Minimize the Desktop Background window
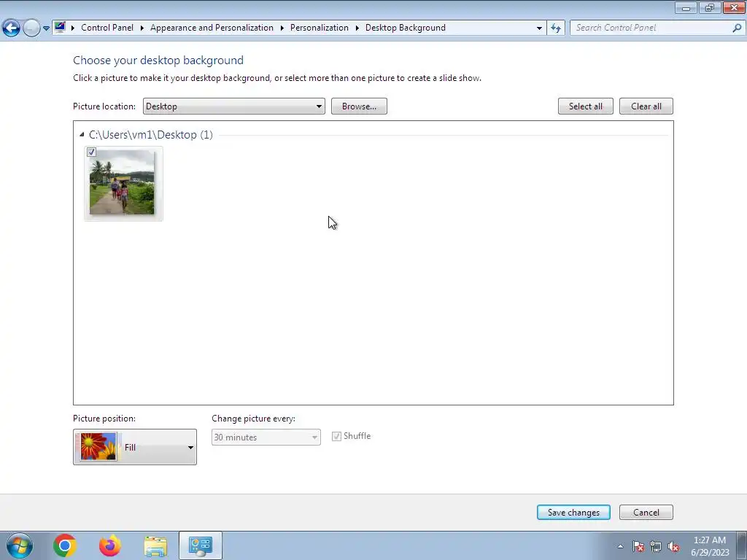 click(x=686, y=7)
